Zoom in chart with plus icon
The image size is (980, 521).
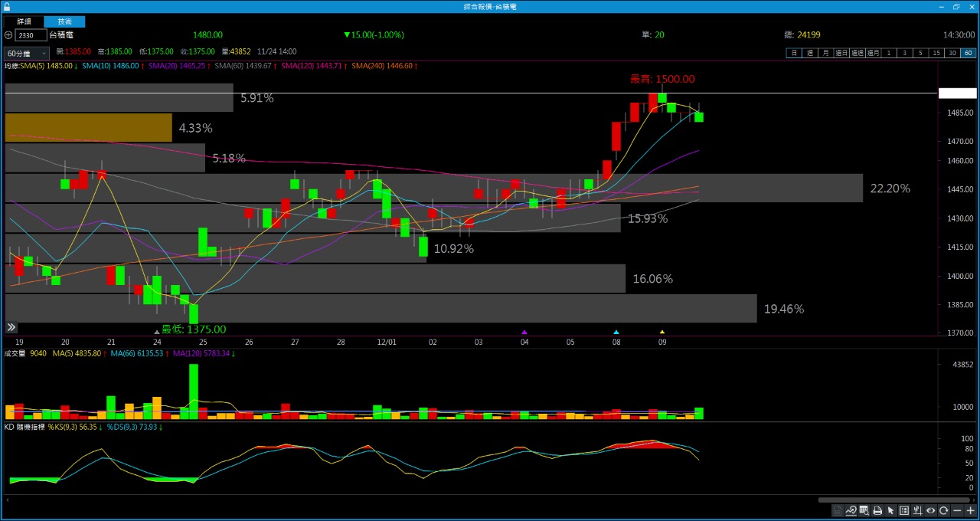pyautogui.click(x=970, y=510)
